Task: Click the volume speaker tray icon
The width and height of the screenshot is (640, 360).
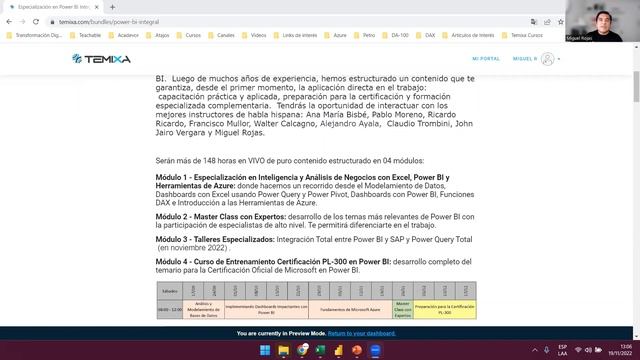Action: coord(588,350)
